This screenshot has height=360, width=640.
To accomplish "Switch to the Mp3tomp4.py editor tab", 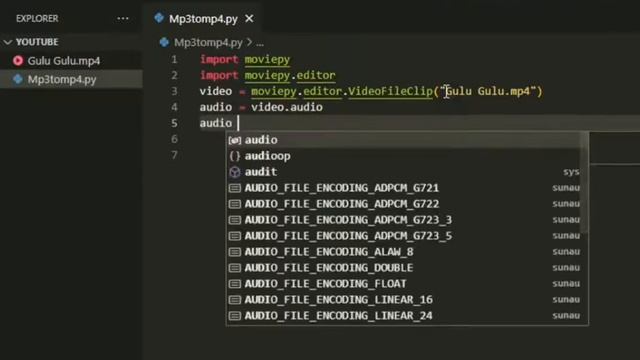I will pyautogui.click(x=203, y=19).
